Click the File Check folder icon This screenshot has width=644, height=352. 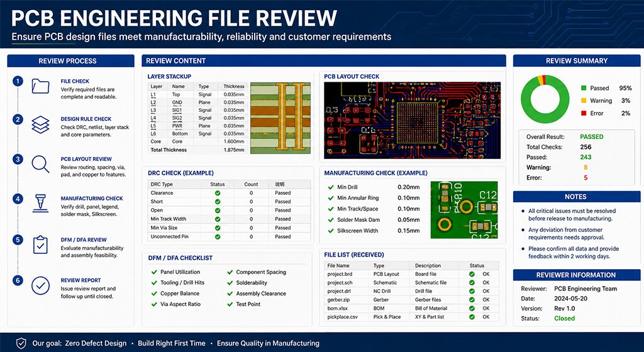pos(40,86)
